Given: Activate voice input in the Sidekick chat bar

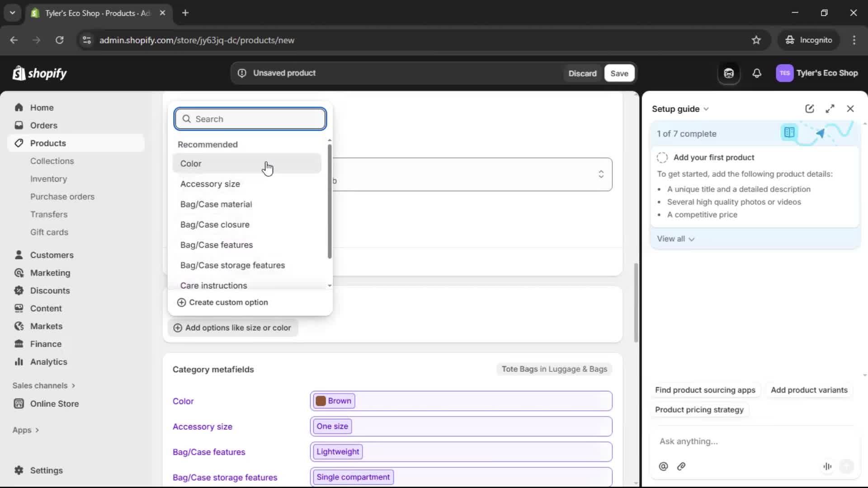Looking at the screenshot, I should point(827,466).
